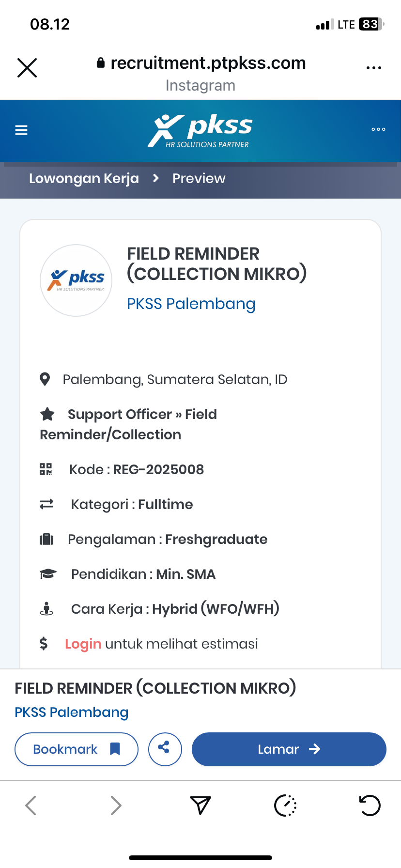This screenshot has height=868, width=401.
Task: Bookmark this Field Reminder job
Action: tap(77, 749)
